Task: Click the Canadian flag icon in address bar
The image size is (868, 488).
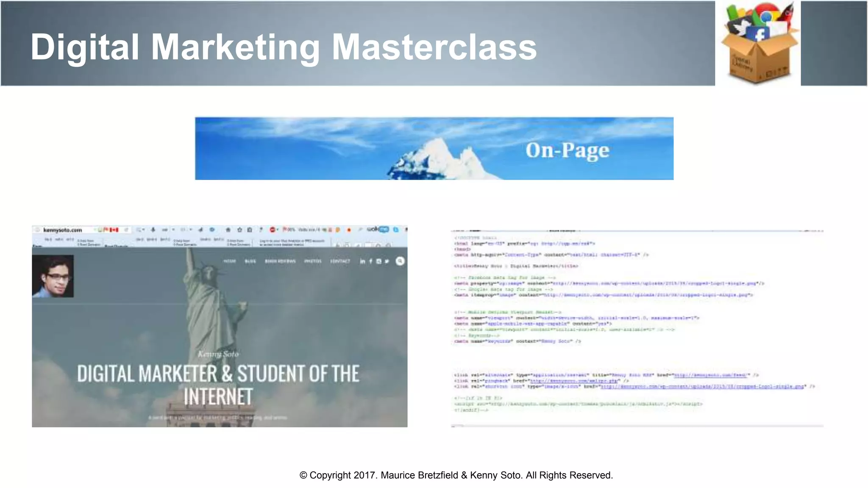Action: pyautogui.click(x=114, y=230)
